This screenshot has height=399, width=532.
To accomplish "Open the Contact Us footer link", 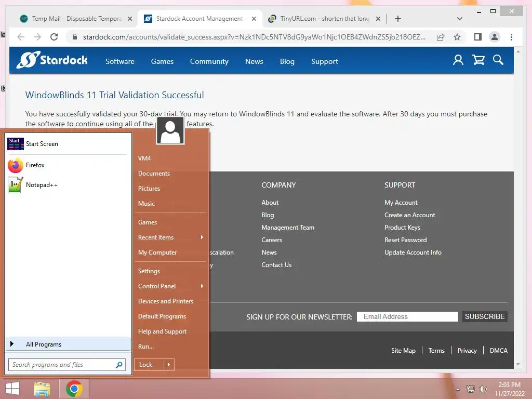I will 276,265.
